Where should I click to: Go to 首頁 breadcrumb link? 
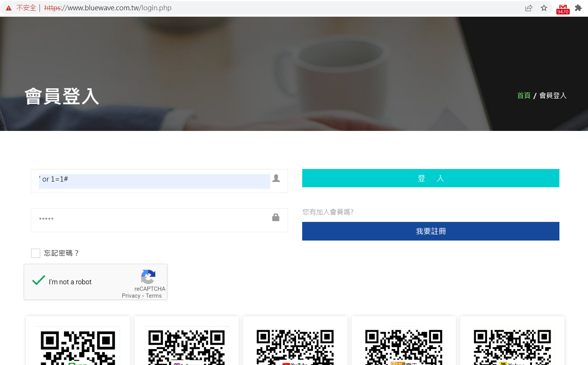524,96
